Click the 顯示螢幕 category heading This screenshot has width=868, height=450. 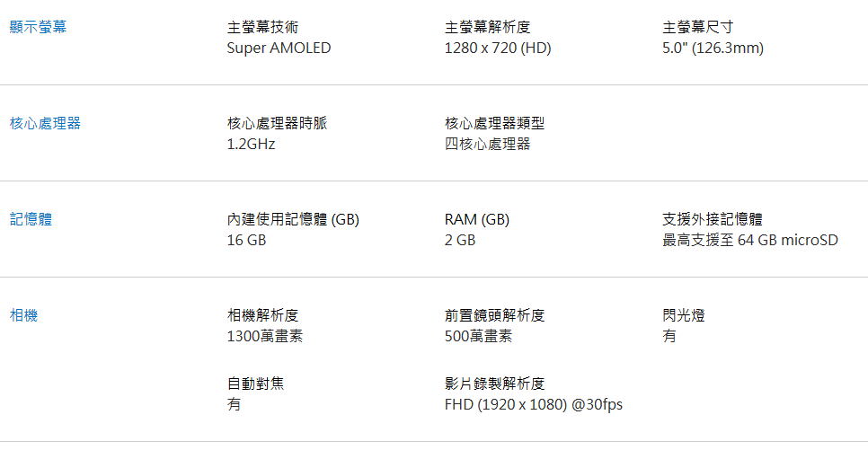tap(39, 27)
